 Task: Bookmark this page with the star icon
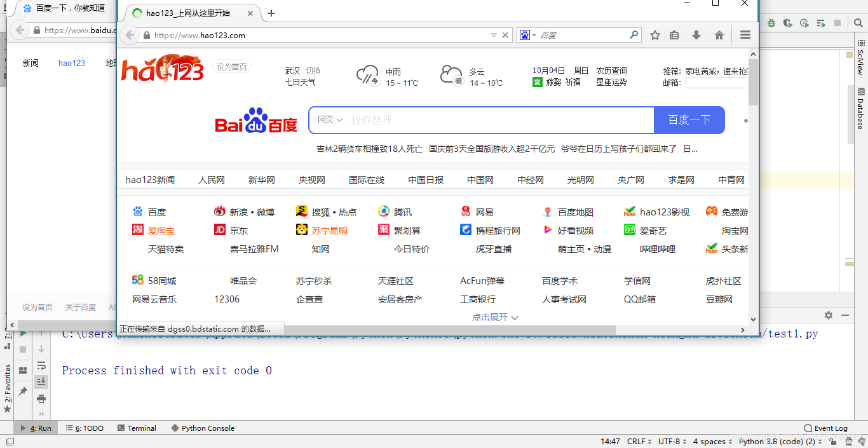(x=655, y=35)
